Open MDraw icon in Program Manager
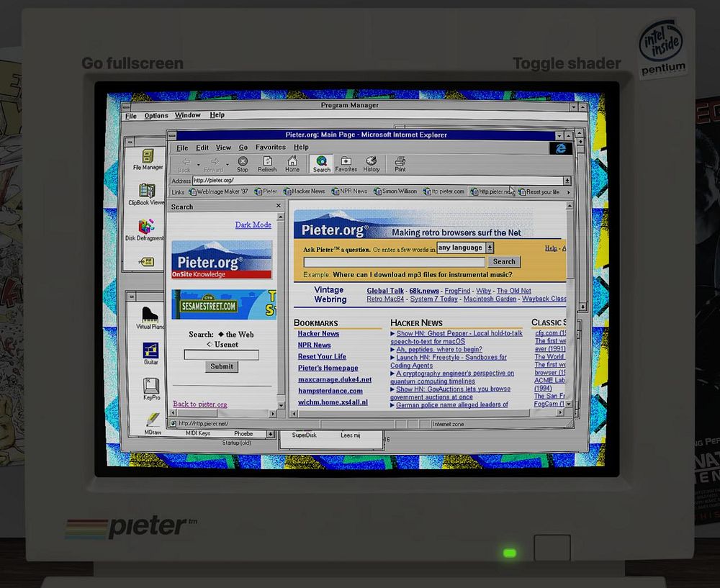720x588 pixels. point(153,423)
